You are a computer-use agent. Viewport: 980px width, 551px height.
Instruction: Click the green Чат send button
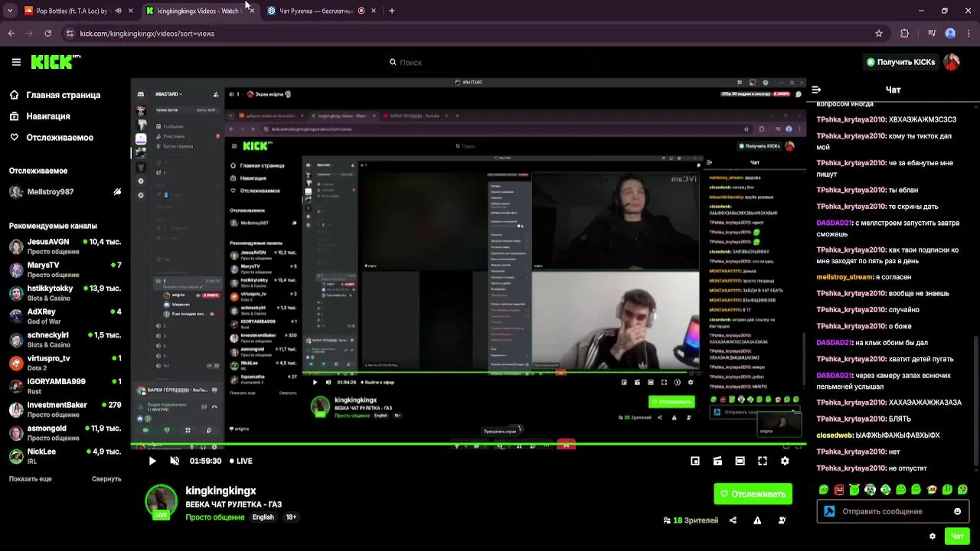[957, 536]
